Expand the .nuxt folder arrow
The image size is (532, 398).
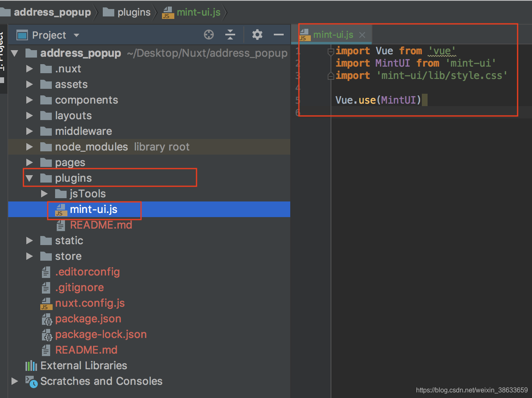tap(30, 69)
